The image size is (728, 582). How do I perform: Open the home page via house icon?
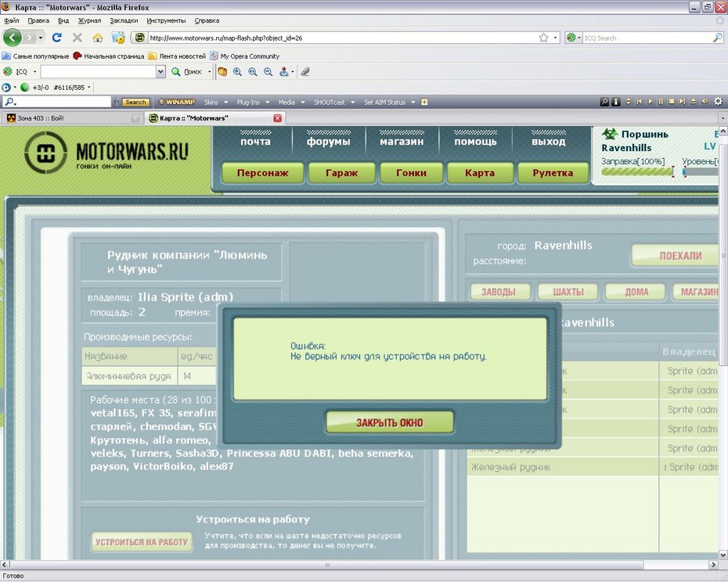coord(98,38)
